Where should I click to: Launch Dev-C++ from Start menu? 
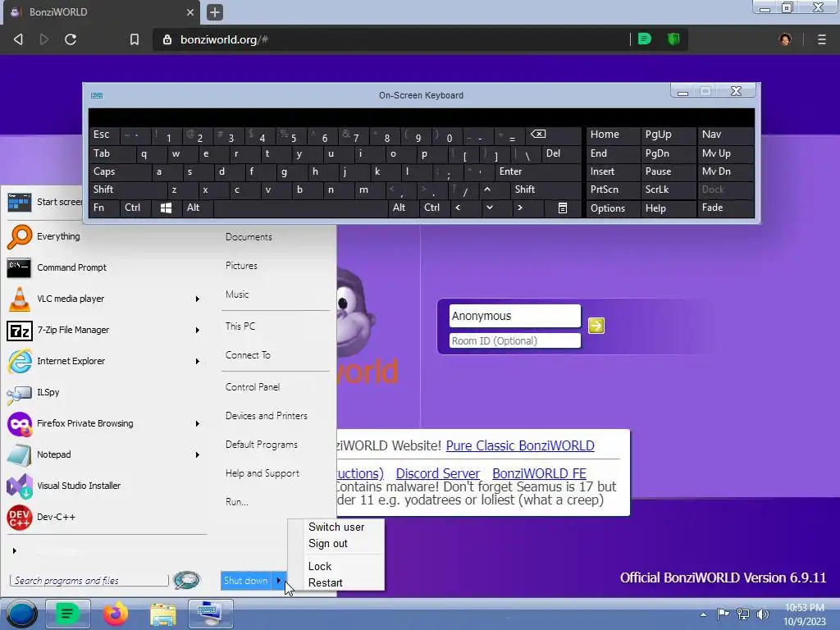tap(56, 517)
